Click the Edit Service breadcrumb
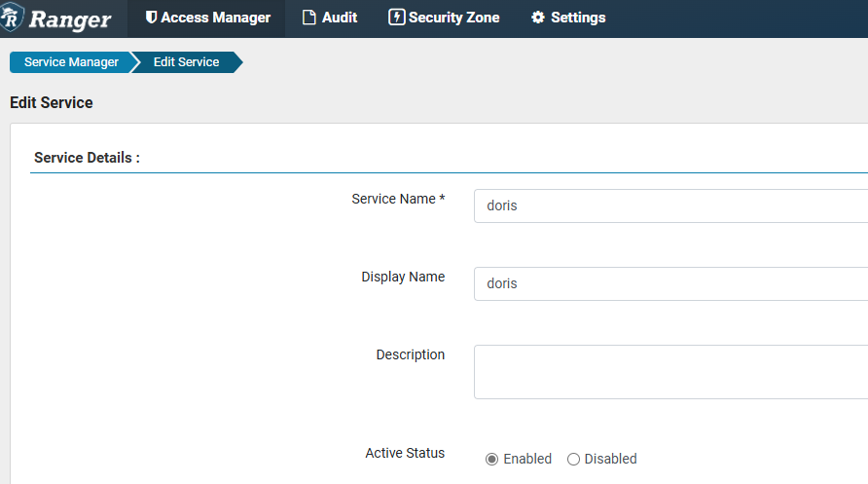 pos(186,62)
